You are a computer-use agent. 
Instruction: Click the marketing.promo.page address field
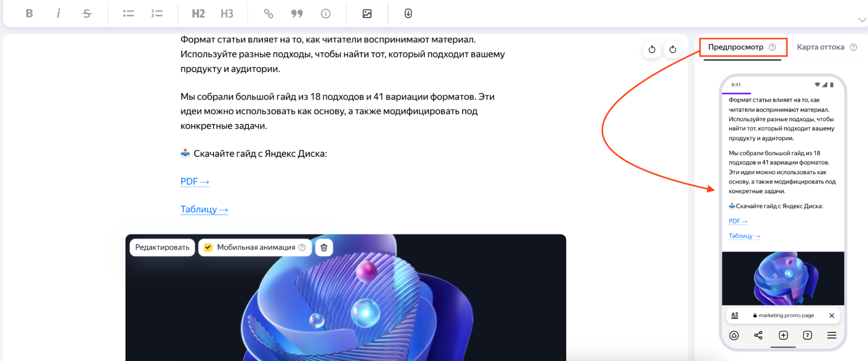coord(783,315)
